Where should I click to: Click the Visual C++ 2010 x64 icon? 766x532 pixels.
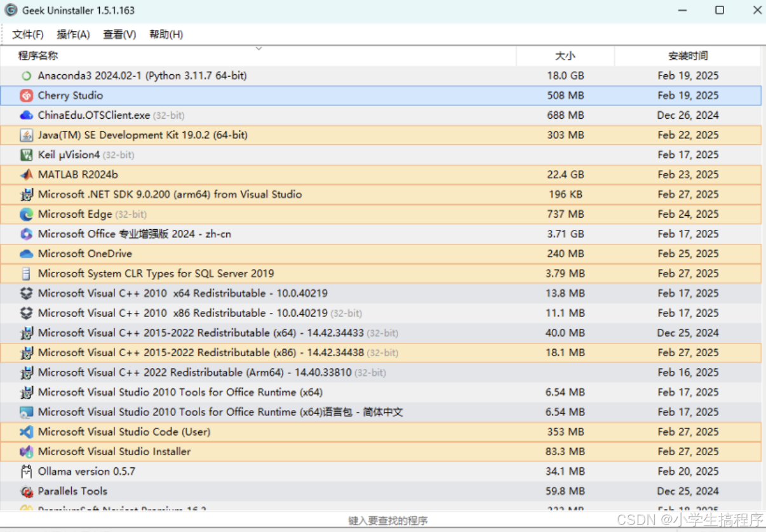pyautogui.click(x=26, y=293)
